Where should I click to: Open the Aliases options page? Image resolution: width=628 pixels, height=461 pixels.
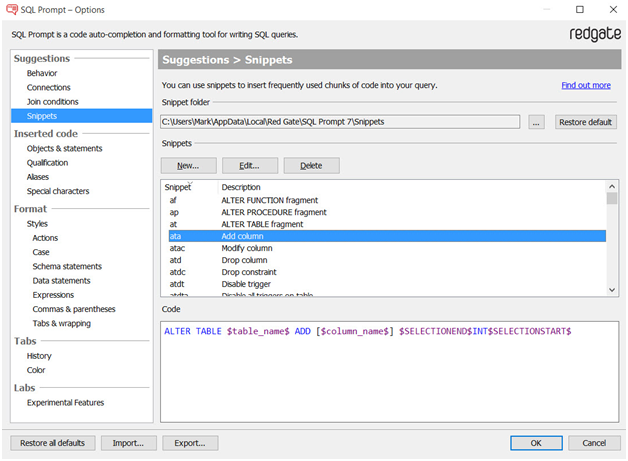[x=38, y=177]
